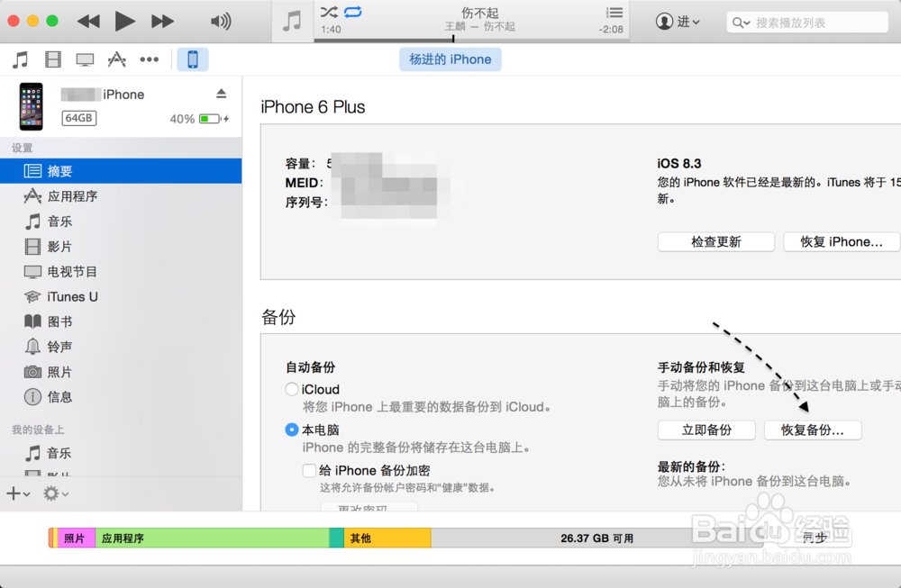Click the iOS 8.3 version text
The image size is (901, 588).
pos(679,164)
